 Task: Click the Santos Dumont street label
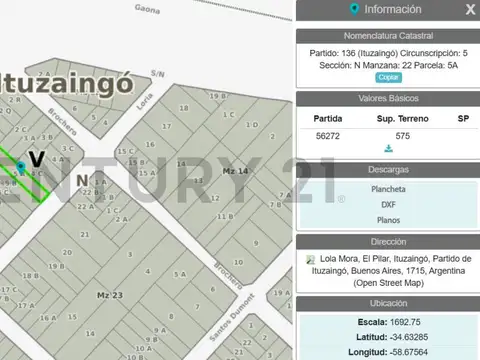232,317
